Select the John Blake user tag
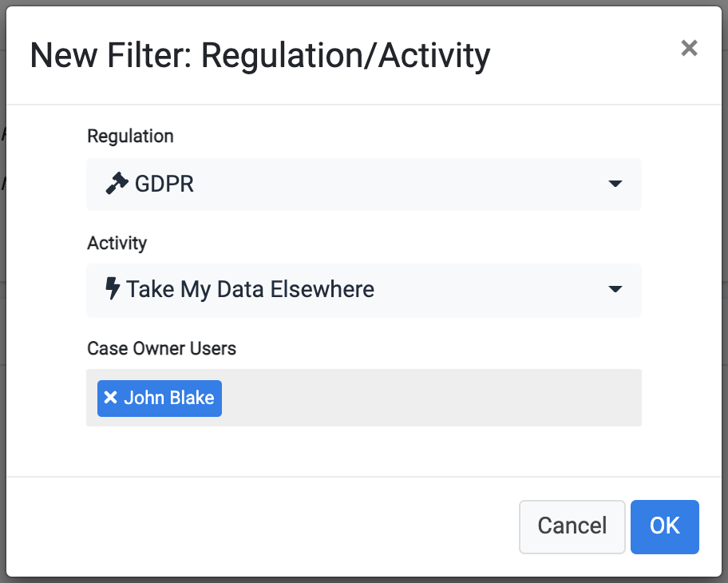 coord(160,398)
